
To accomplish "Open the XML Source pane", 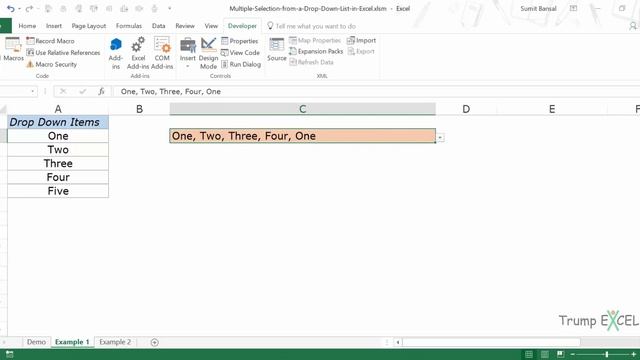I will click(x=276, y=49).
